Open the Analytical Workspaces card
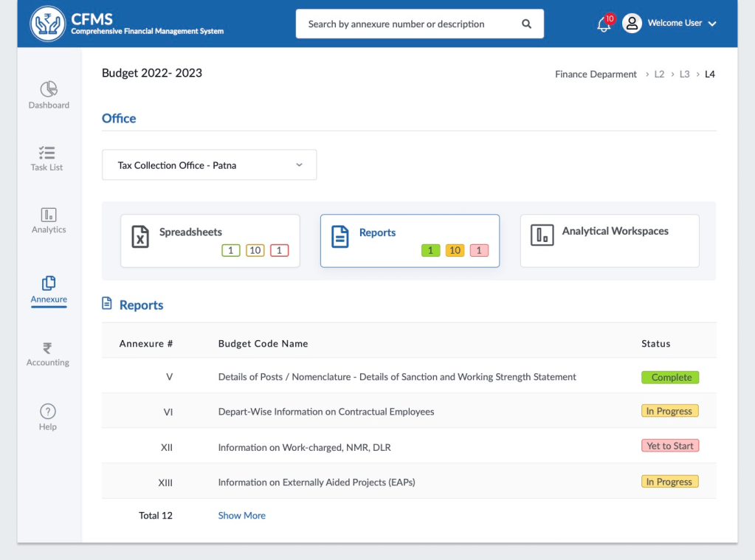This screenshot has height=560, width=755. (610, 241)
